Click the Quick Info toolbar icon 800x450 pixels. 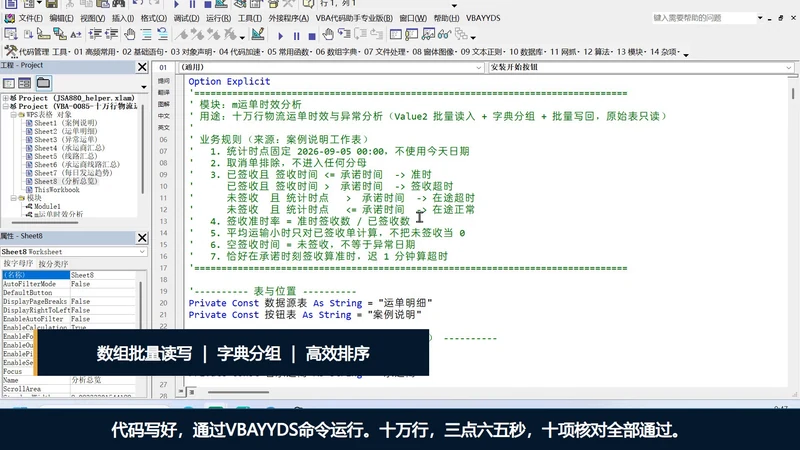coord(43,34)
